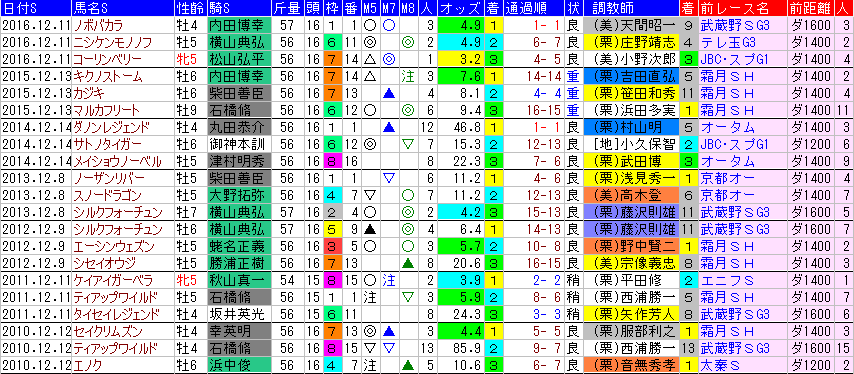The width and height of the screenshot is (854, 374).
Task: Click trainer cell [地]小久保智
Action: coord(630,144)
